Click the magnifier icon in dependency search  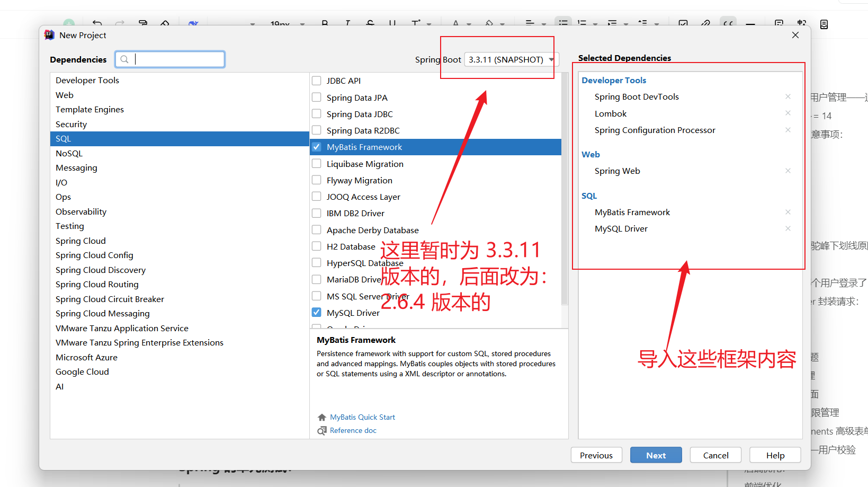(124, 59)
